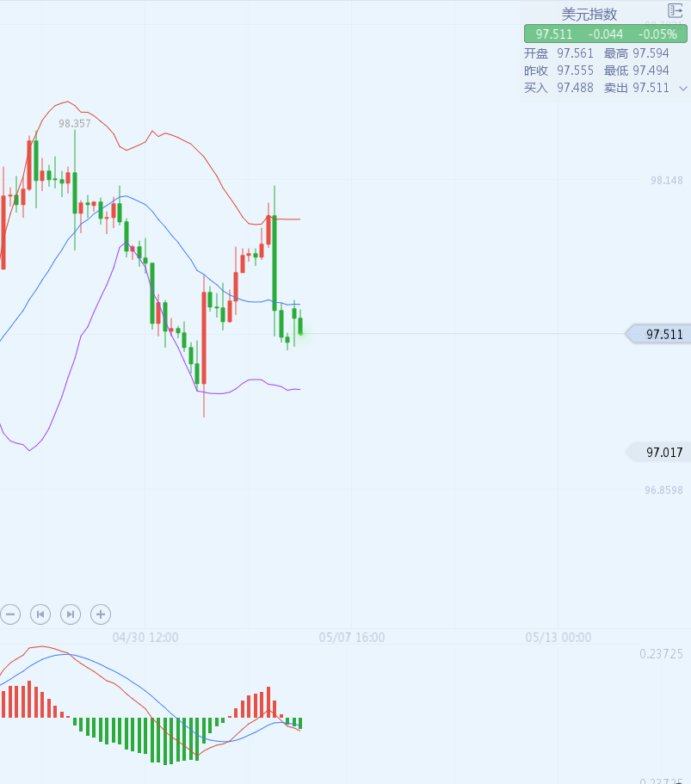Jump to the first candle with skip-back button
Viewport: 691px width, 784px height.
(40, 614)
